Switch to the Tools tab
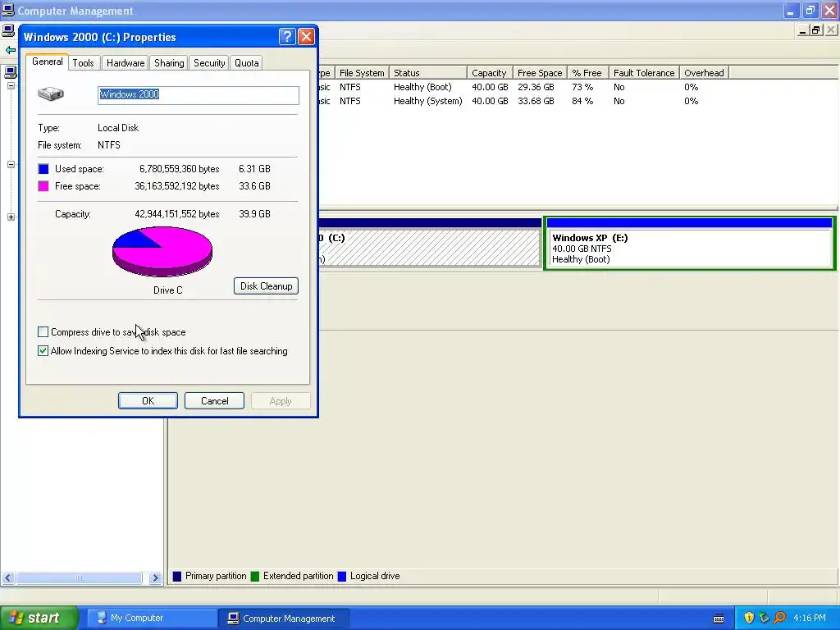The image size is (840, 630). pyautogui.click(x=83, y=62)
